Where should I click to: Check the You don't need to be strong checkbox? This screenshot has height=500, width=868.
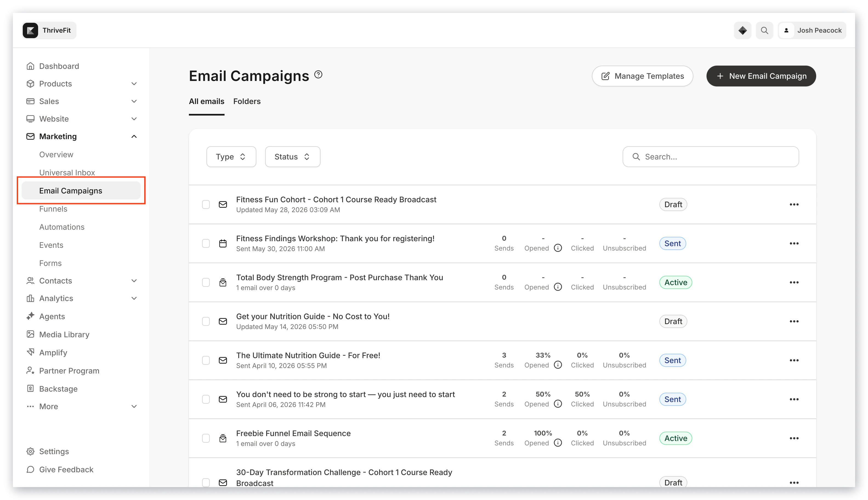[206, 399]
